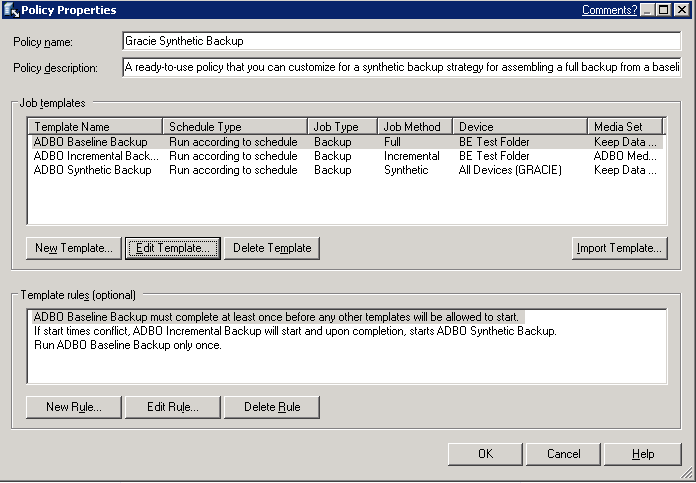
Task: Click the Edit Rule... button
Action: pyautogui.click(x=173, y=407)
